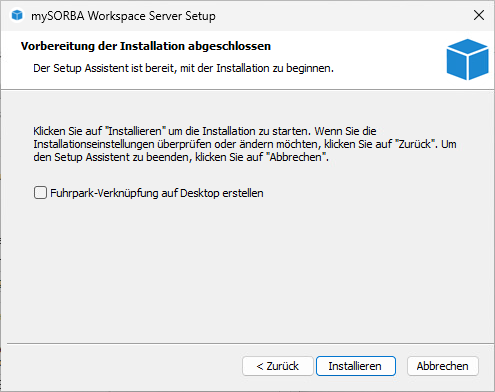
Task: Click the large blue cube logo
Action: click(467, 59)
